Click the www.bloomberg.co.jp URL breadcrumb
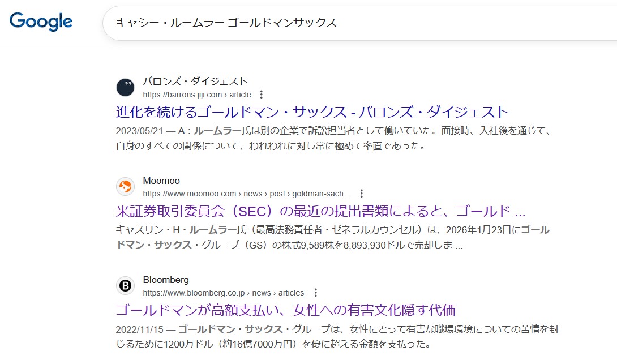The width and height of the screenshot is (617, 364). pyautogui.click(x=223, y=293)
